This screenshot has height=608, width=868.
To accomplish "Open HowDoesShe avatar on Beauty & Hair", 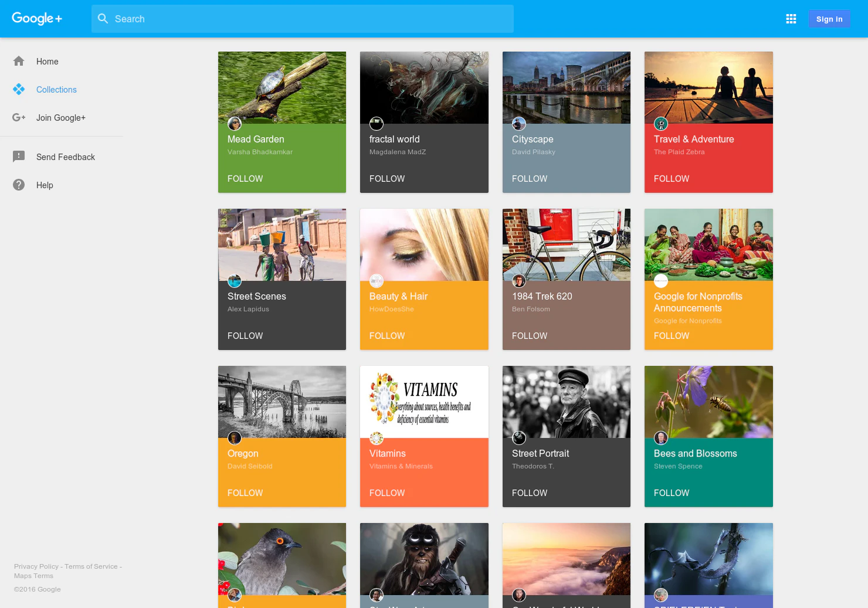I will (377, 281).
